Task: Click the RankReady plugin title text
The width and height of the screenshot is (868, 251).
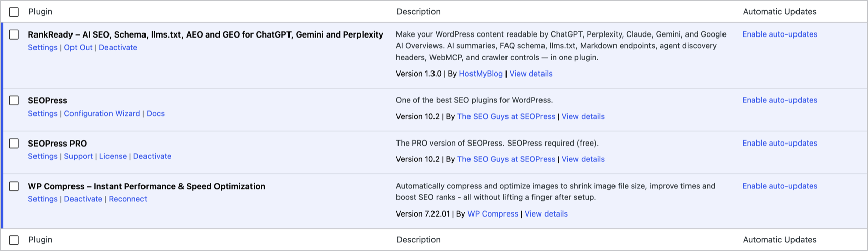Action: coord(205,34)
